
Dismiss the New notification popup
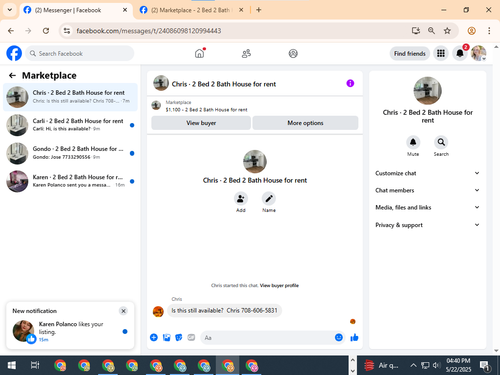click(123, 311)
